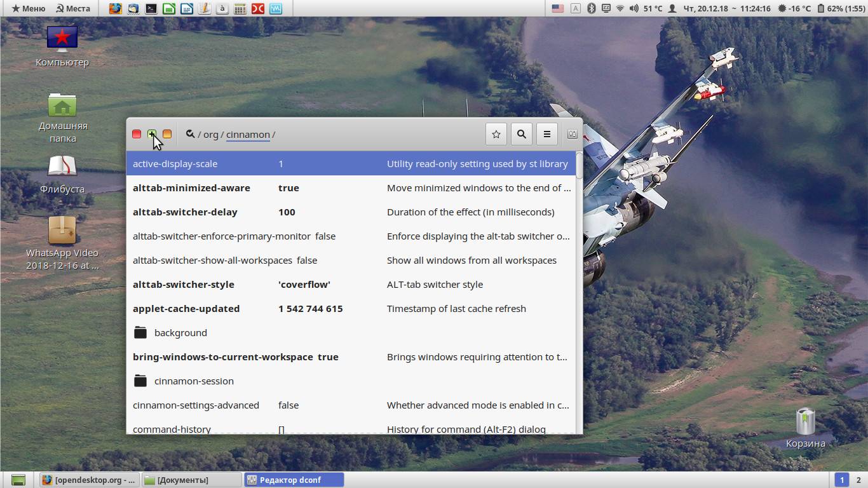Screen dimensions: 868x488
Task: Open the Wi-Fi network applet
Action: tap(620, 8)
